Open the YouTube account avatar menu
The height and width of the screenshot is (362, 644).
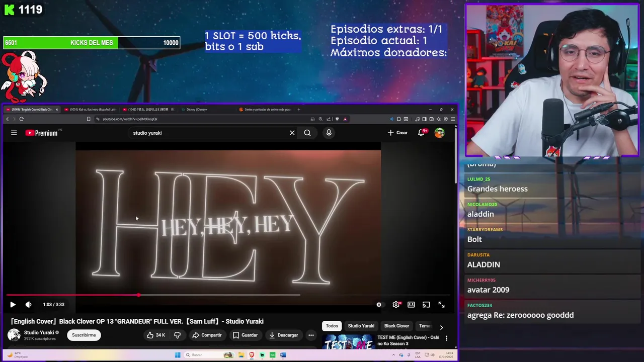439,133
